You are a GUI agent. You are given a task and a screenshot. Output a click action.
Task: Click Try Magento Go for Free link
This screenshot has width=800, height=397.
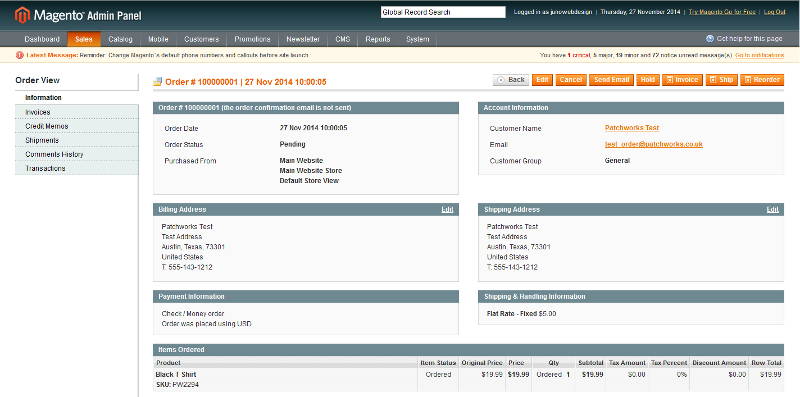point(723,12)
